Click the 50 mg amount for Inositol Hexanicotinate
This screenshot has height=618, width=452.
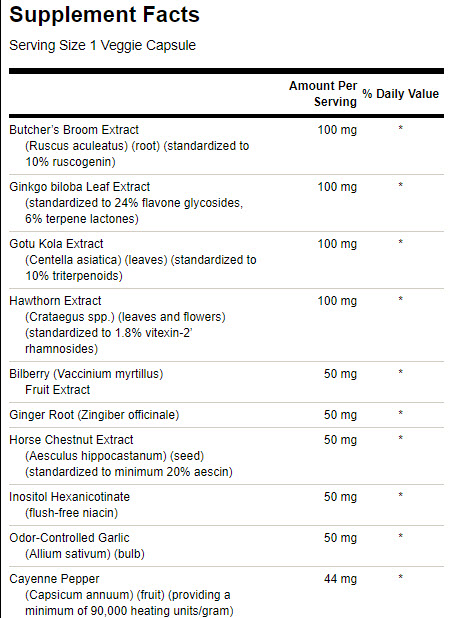pos(340,497)
